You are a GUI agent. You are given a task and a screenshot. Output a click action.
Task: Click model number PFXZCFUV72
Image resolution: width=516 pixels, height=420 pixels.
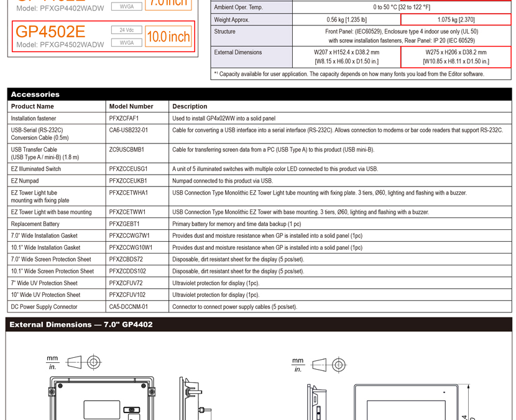click(126, 283)
